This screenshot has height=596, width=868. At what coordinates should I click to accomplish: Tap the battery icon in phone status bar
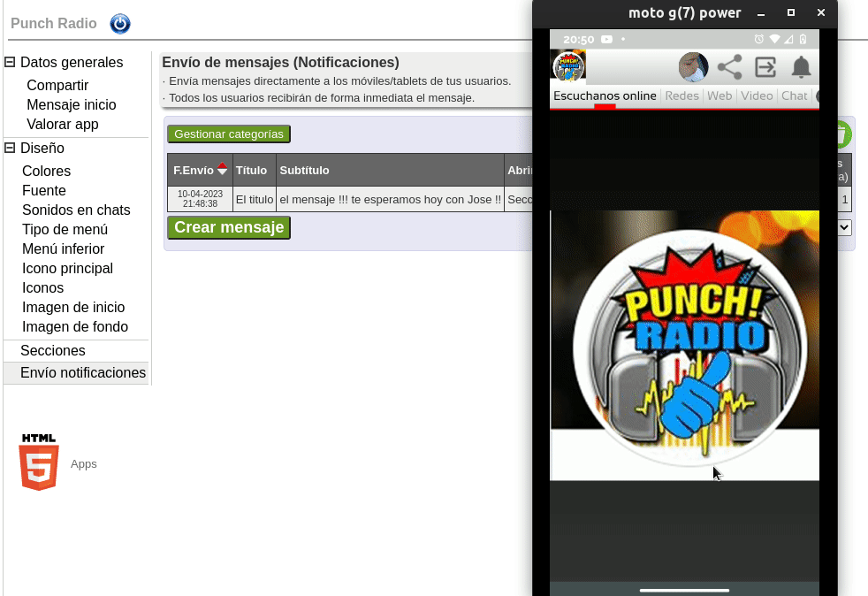pyautogui.click(x=803, y=39)
